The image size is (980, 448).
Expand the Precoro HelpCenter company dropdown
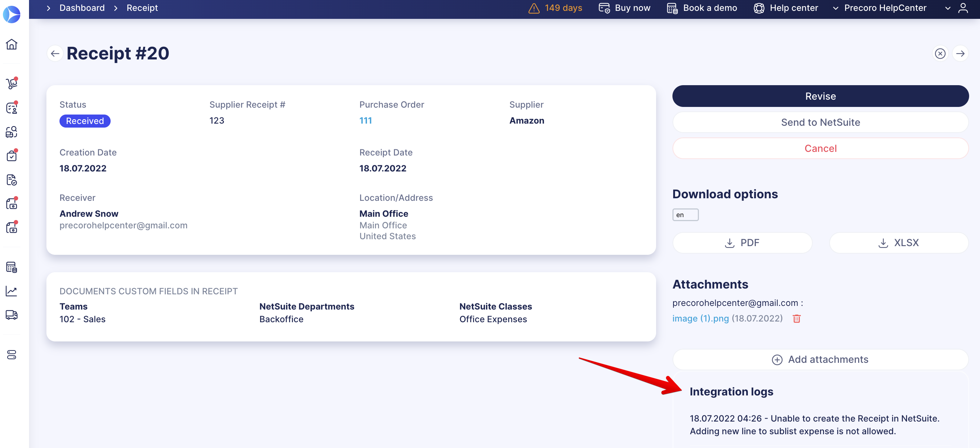click(885, 8)
